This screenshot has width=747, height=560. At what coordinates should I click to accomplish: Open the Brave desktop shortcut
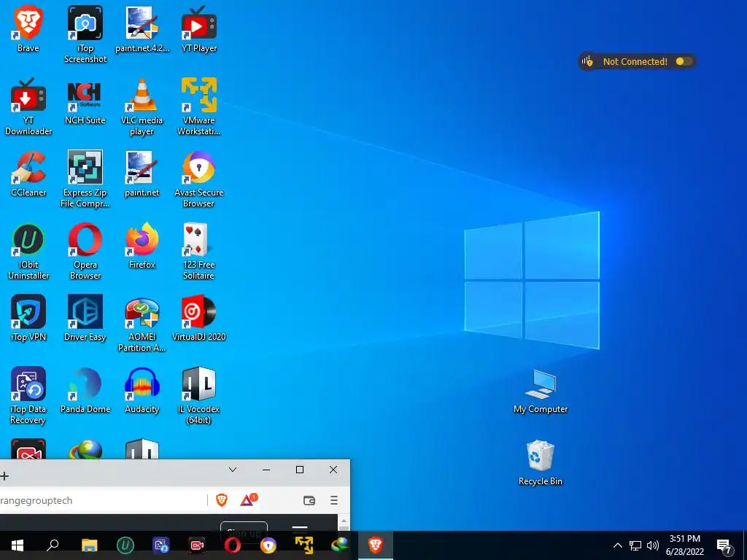[28, 28]
